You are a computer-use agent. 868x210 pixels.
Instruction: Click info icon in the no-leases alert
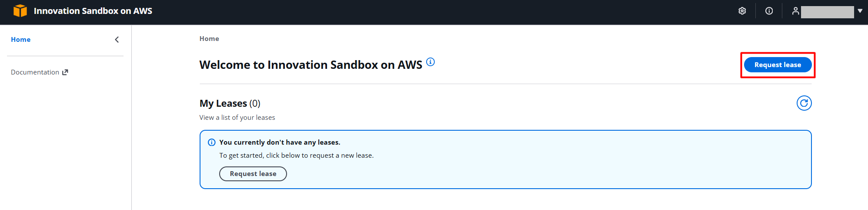click(x=212, y=142)
